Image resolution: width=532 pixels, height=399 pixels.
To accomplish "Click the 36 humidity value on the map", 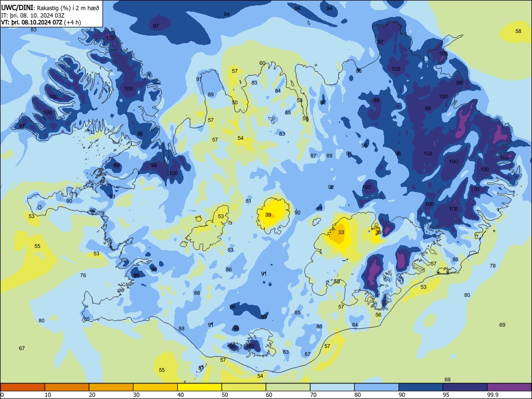I will [378, 232].
